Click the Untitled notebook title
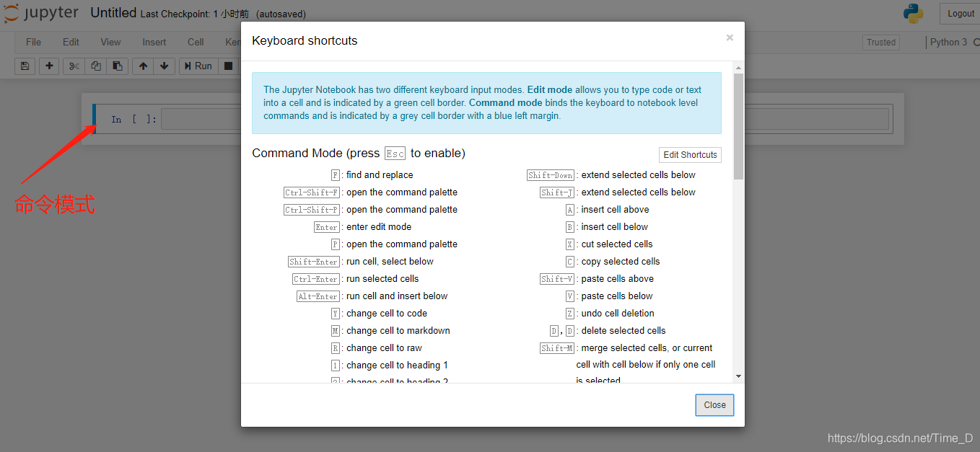Image resolution: width=980 pixels, height=452 pixels. (x=113, y=13)
